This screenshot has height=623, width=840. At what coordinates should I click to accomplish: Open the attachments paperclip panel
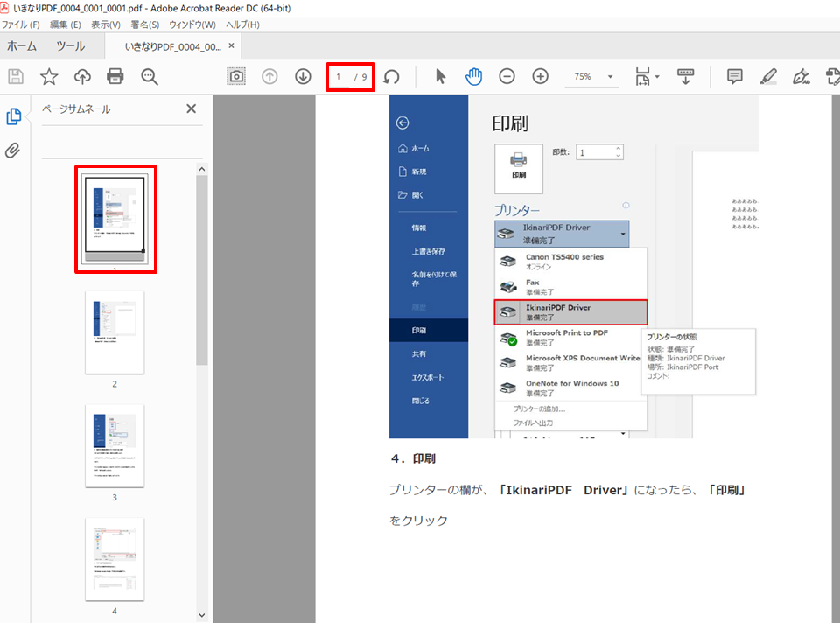[x=13, y=150]
